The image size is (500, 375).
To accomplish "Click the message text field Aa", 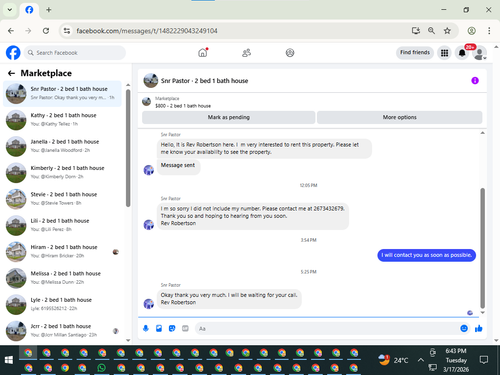I will click(x=327, y=329).
